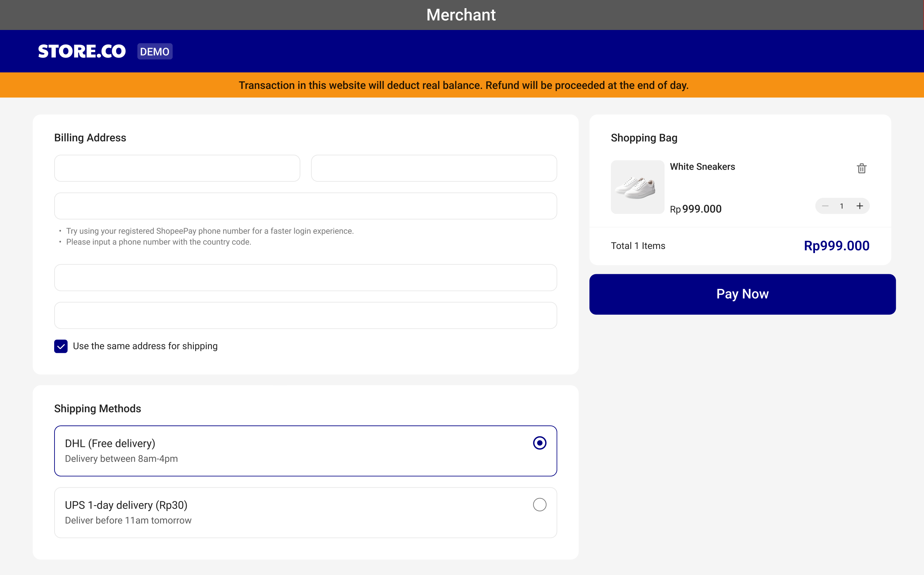Focus the first billing field on left
Viewport: 924px width, 575px height.
coord(177,168)
